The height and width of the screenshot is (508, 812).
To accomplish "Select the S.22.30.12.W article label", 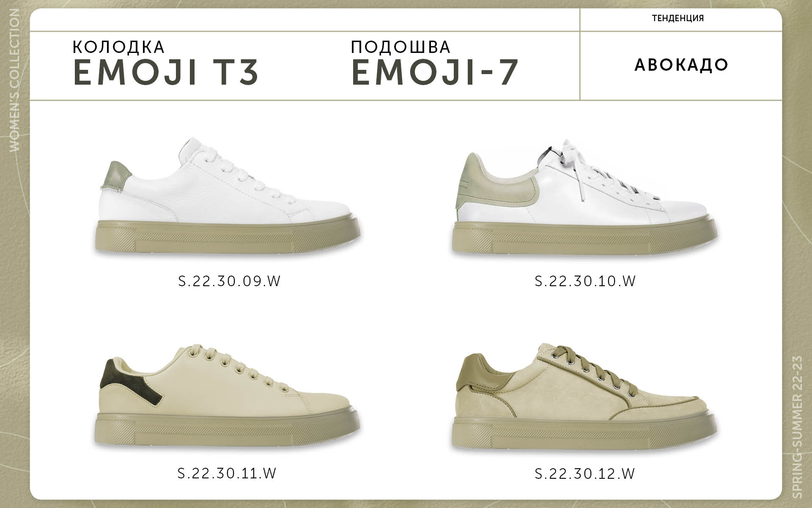I will (585, 473).
